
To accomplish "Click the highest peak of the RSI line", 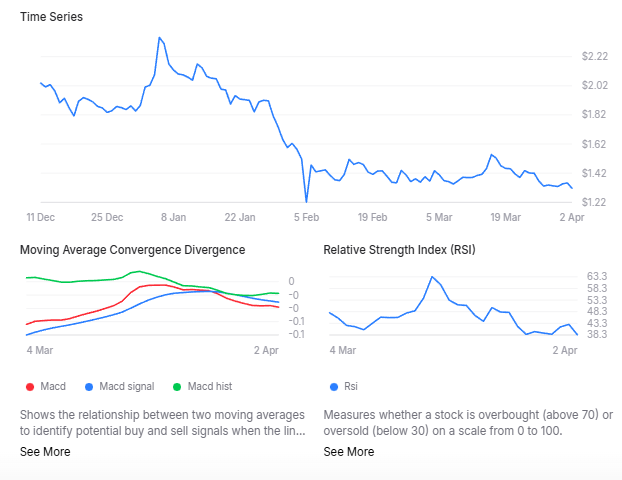I will (432, 277).
